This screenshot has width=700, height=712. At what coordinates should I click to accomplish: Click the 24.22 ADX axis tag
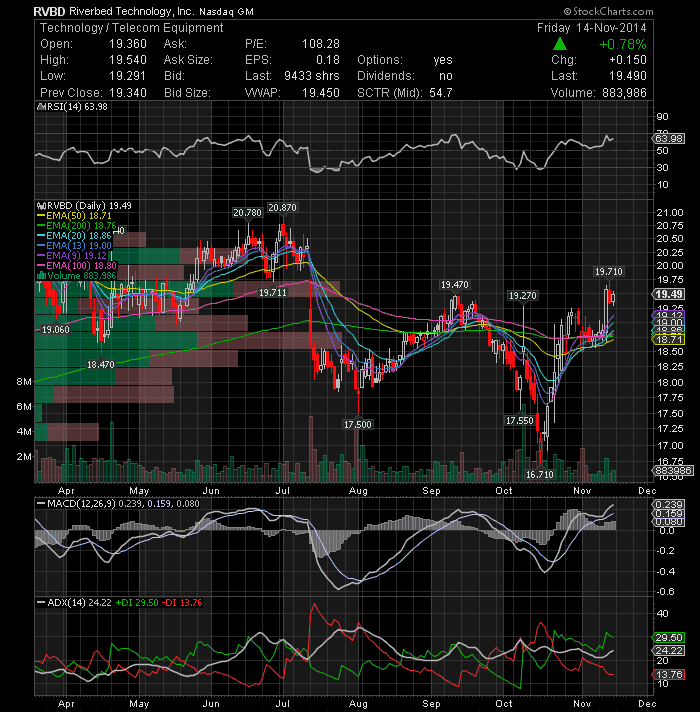click(668, 651)
